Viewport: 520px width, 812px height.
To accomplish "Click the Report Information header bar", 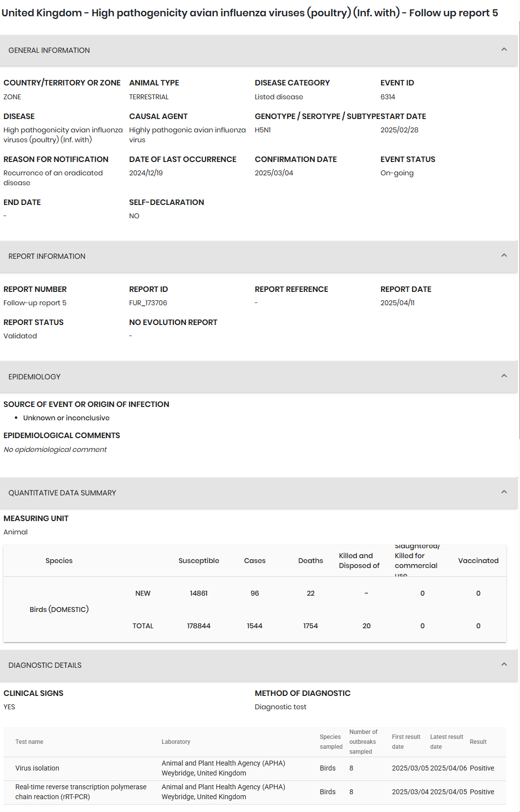I will pos(259,256).
